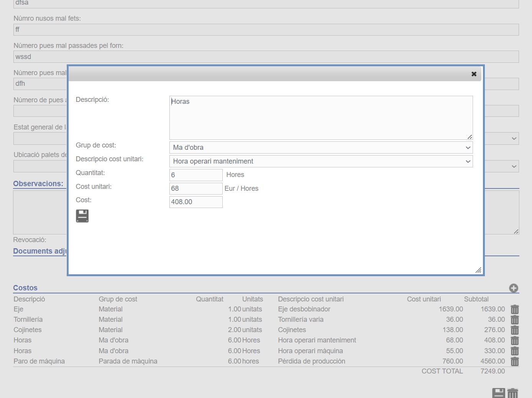
Task: Click the Grup de cost column header
Action: pos(118,299)
